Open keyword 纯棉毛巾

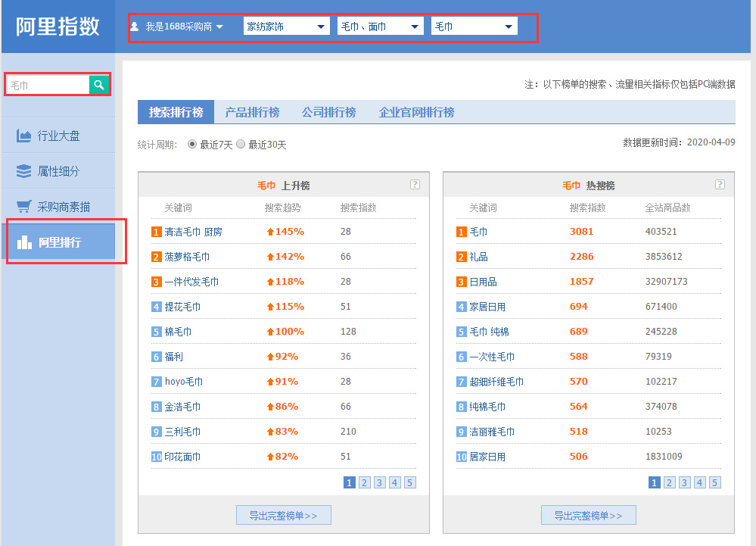tap(487, 407)
